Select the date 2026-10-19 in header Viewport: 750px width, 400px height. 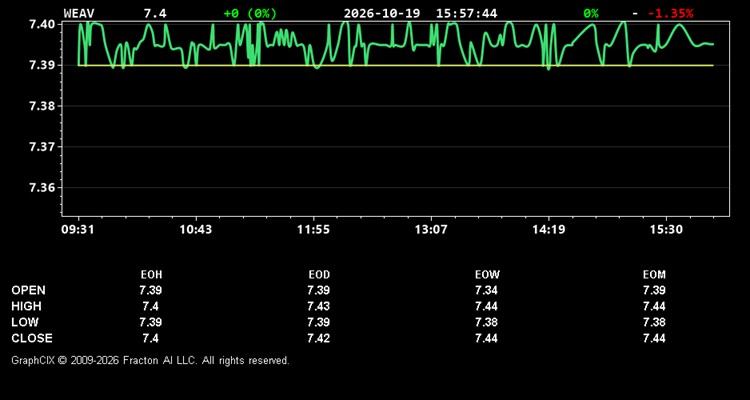pyautogui.click(x=382, y=13)
